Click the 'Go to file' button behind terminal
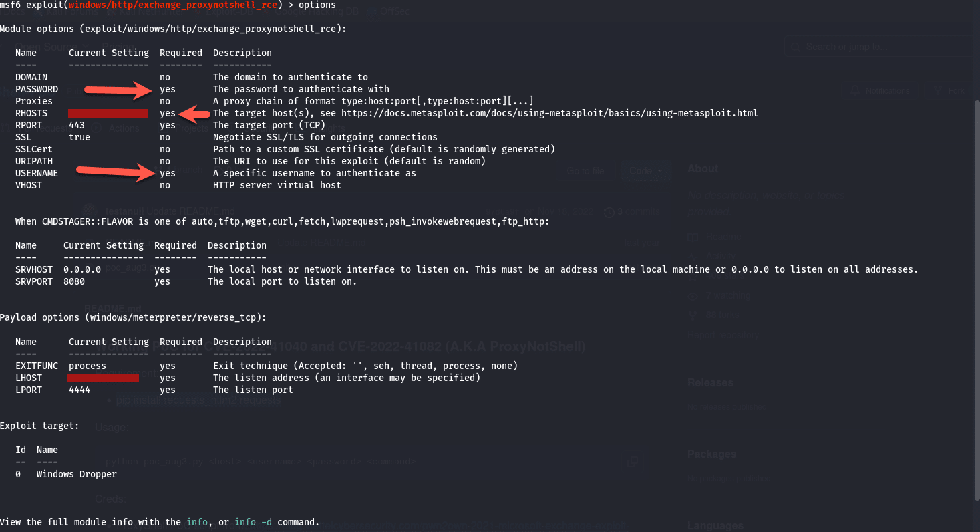 click(586, 171)
